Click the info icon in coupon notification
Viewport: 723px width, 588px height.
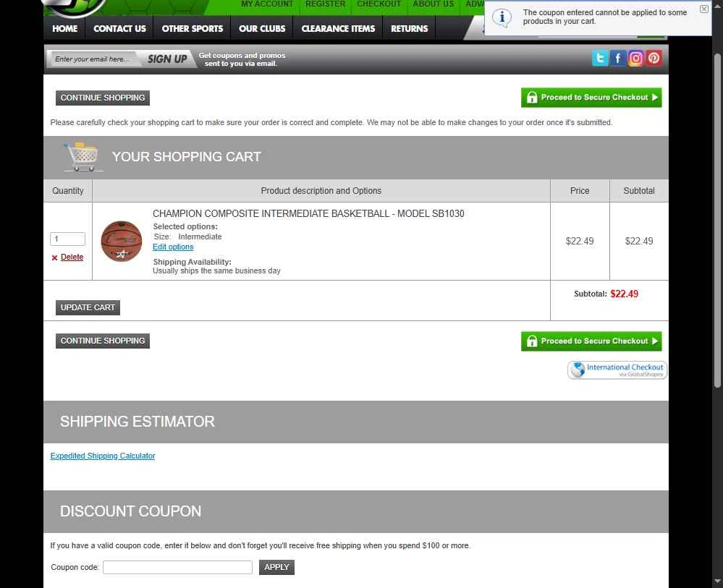click(x=502, y=18)
